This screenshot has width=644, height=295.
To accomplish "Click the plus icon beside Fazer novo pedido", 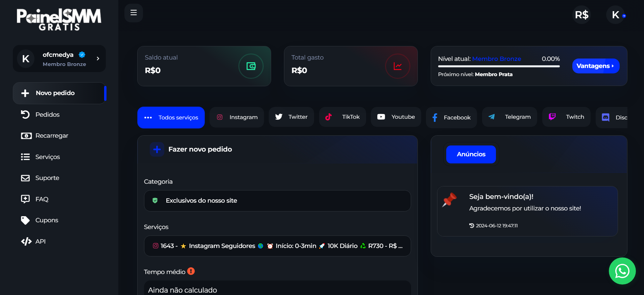I will click(x=157, y=149).
